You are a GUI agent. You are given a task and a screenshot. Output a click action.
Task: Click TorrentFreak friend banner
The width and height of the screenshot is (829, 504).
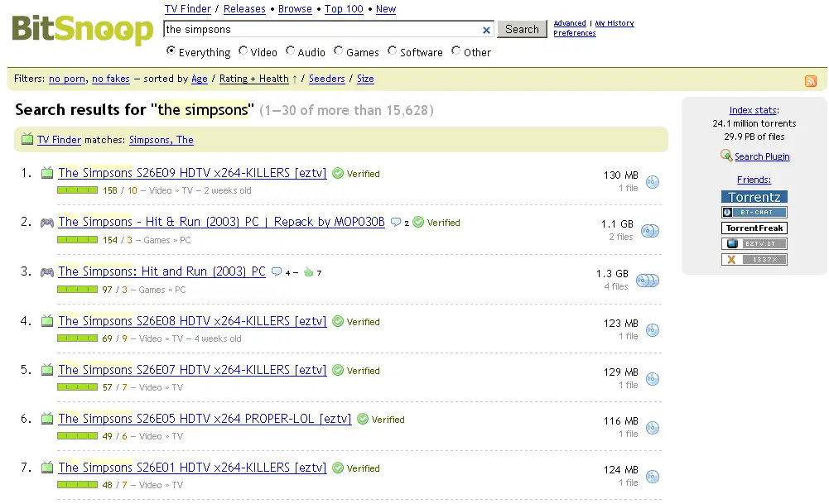(754, 228)
